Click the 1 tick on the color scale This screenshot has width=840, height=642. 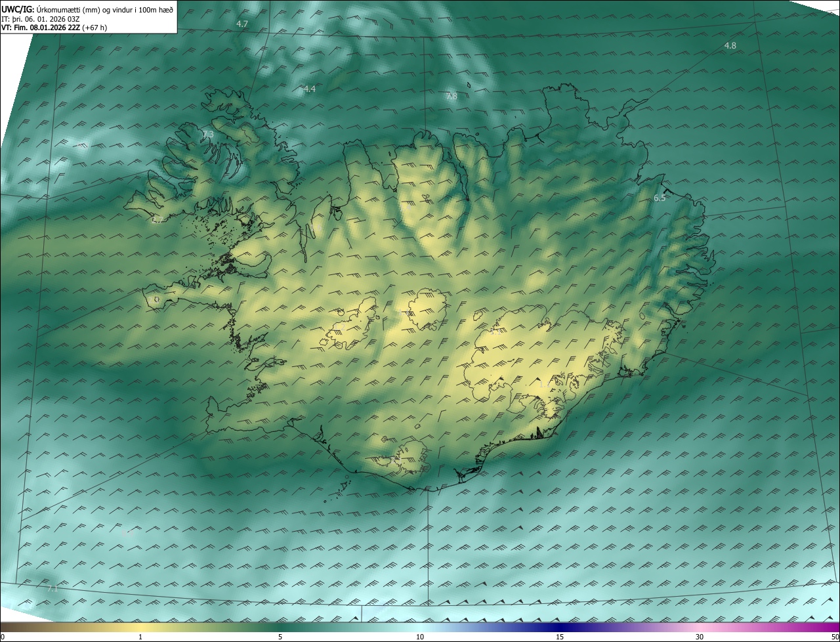140,637
